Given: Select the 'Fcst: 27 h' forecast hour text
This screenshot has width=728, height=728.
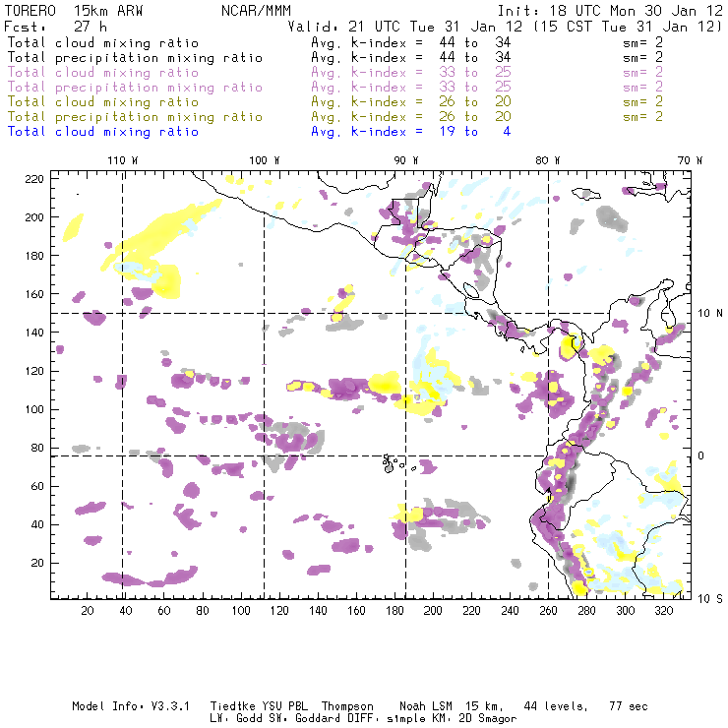Looking at the screenshot, I should [x=55, y=27].
